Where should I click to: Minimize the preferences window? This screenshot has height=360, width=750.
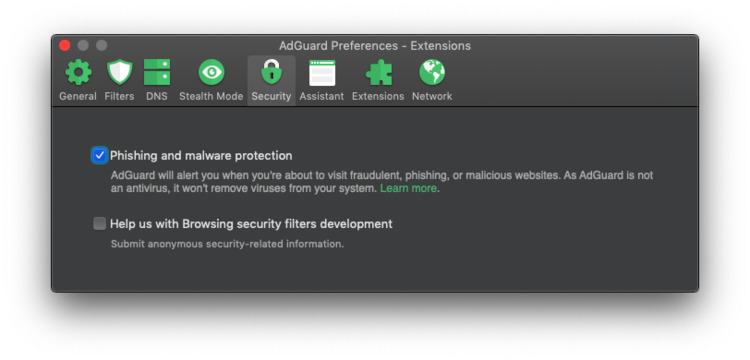point(83,45)
